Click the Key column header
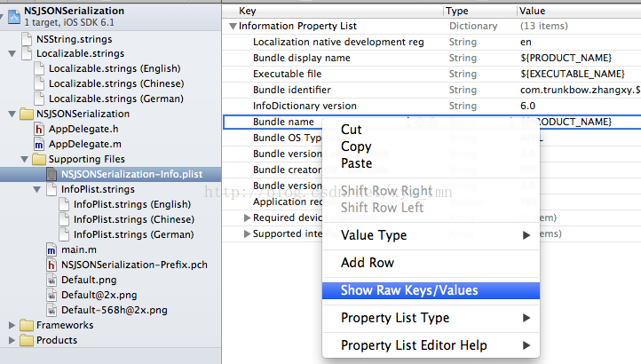The width and height of the screenshot is (641, 364). (x=249, y=11)
